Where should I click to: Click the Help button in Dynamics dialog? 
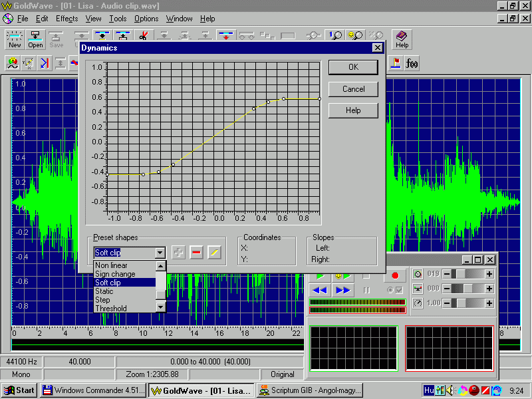(353, 110)
